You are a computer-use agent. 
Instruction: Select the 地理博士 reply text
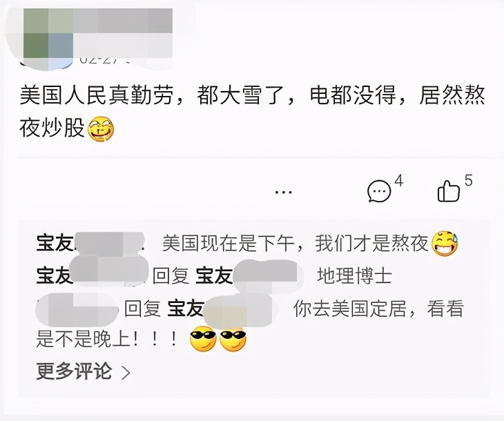(x=355, y=276)
